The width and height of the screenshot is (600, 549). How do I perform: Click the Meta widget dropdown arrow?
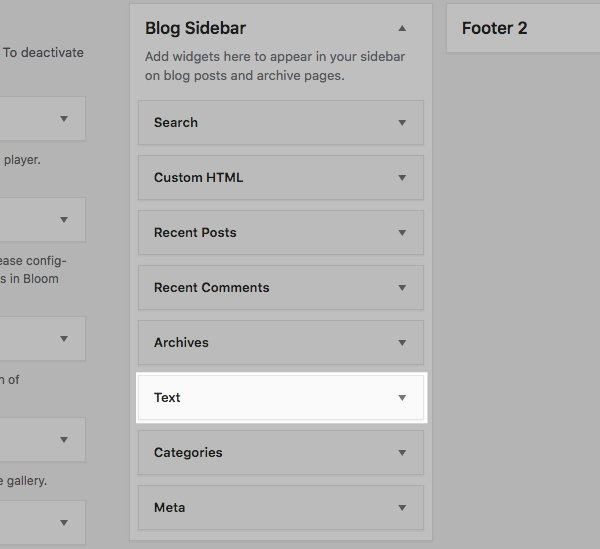[x=402, y=508]
